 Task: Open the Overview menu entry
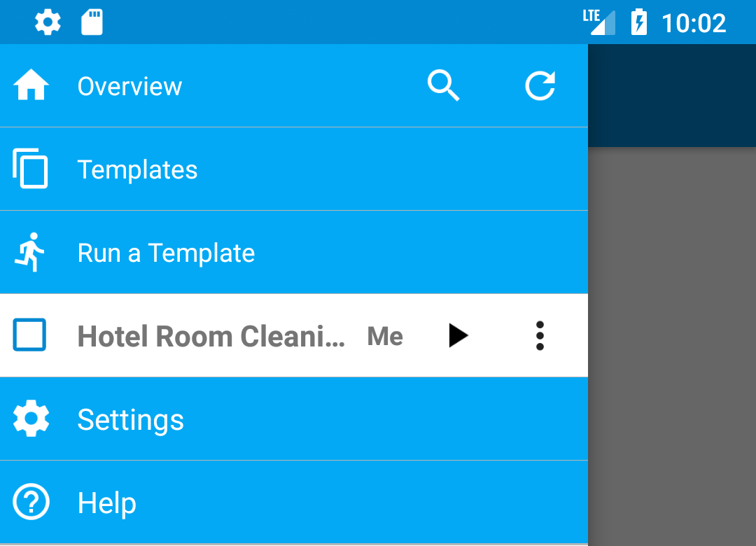click(129, 85)
